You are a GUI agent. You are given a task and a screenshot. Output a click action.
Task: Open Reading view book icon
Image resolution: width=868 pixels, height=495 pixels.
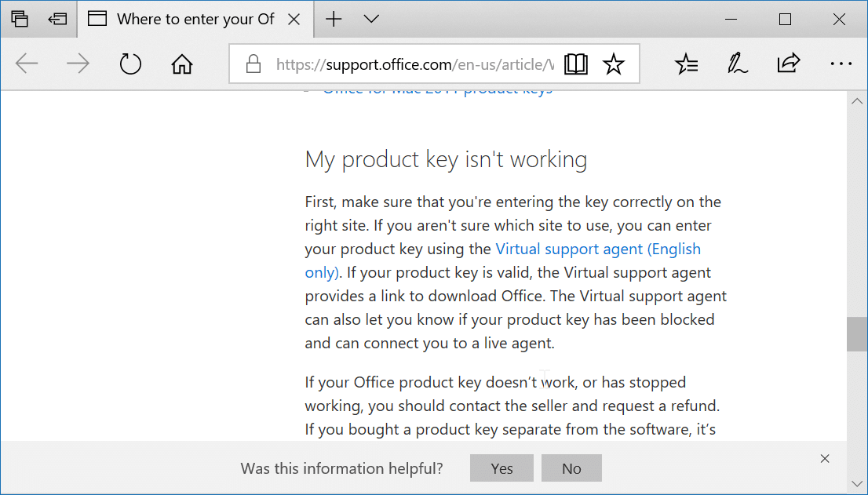pos(576,64)
